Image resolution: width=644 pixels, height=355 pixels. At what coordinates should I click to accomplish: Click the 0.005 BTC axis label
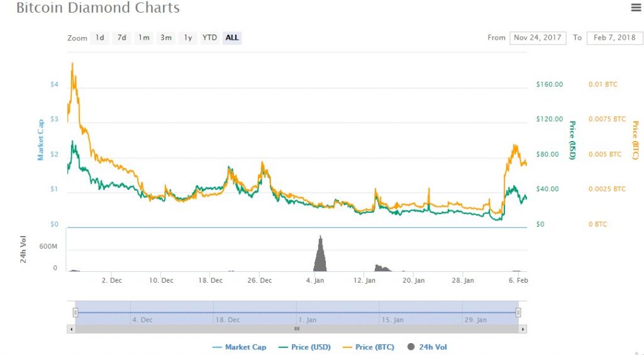click(x=605, y=154)
